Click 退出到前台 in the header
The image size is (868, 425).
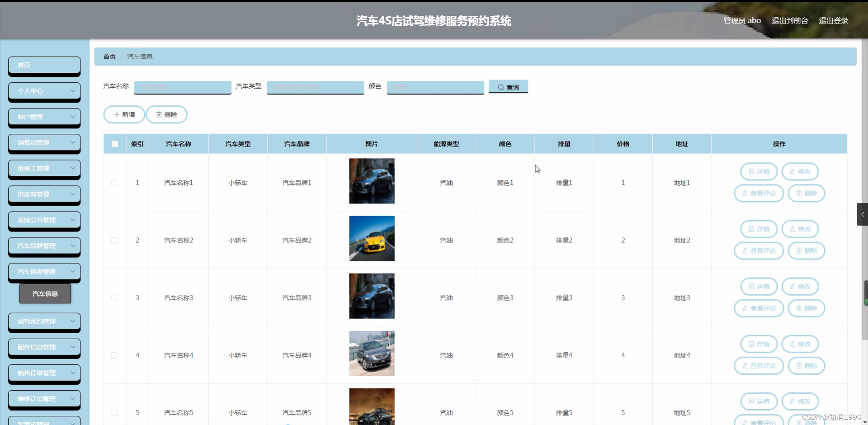point(789,20)
